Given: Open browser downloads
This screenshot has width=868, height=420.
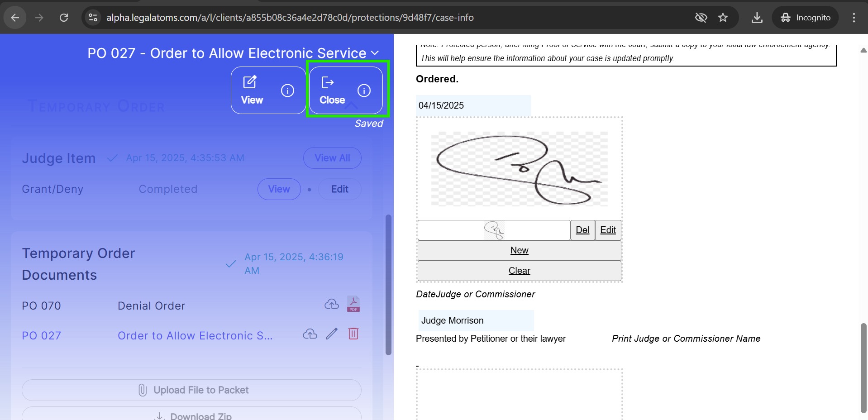Looking at the screenshot, I should pyautogui.click(x=757, y=18).
